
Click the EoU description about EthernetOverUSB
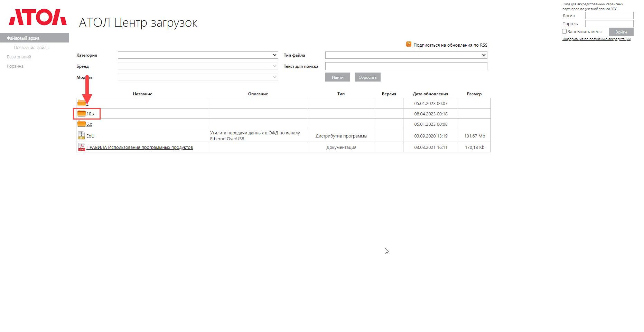click(255, 136)
